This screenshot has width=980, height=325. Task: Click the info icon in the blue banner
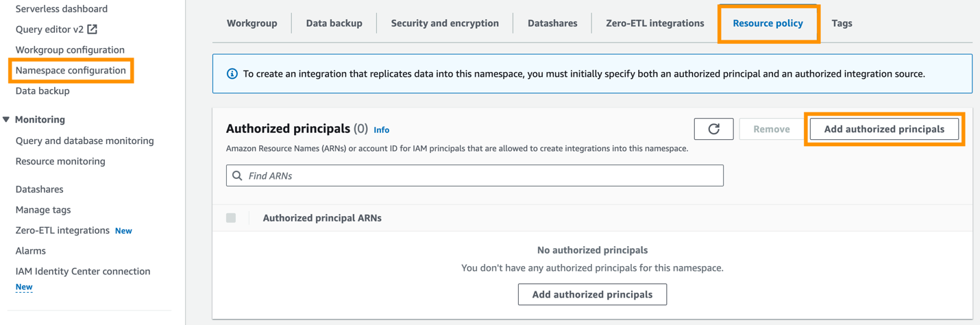[232, 74]
